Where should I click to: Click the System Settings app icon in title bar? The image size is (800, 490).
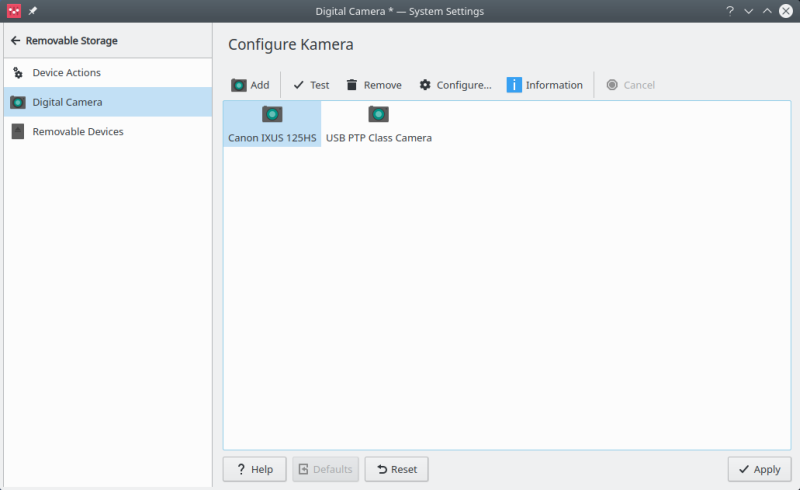(x=14, y=11)
